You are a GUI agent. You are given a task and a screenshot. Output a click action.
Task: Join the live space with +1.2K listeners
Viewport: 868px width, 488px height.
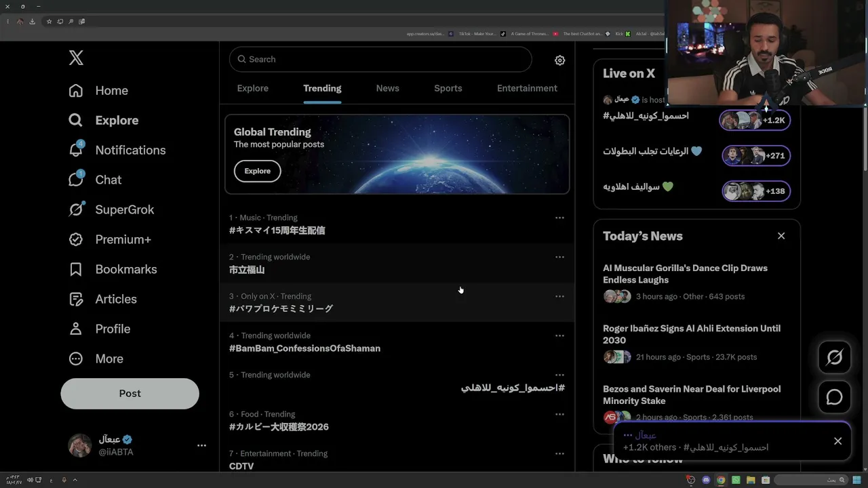(x=755, y=120)
